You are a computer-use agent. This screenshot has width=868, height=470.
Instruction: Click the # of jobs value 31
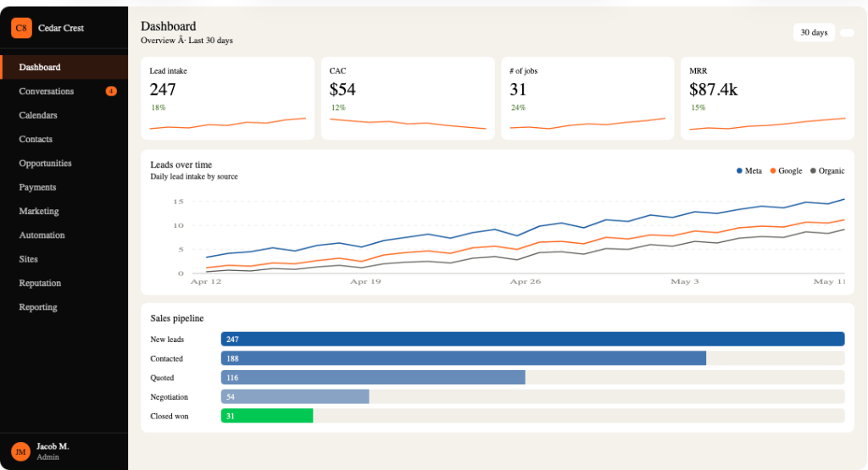[x=518, y=89]
